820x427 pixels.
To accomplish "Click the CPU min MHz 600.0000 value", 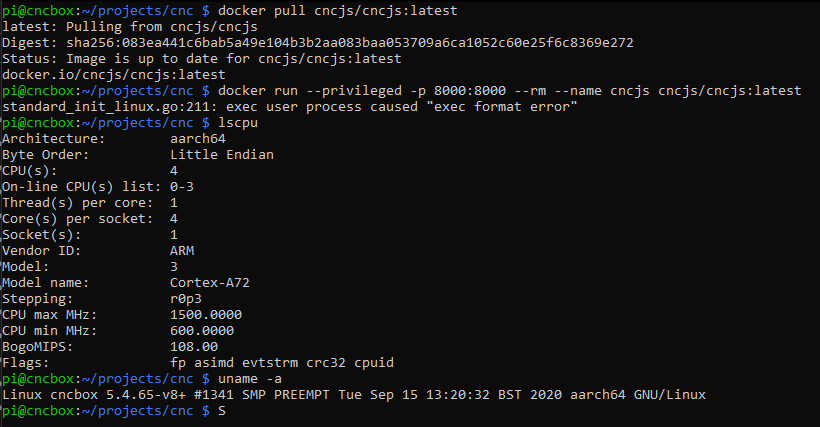I will click(202, 331).
